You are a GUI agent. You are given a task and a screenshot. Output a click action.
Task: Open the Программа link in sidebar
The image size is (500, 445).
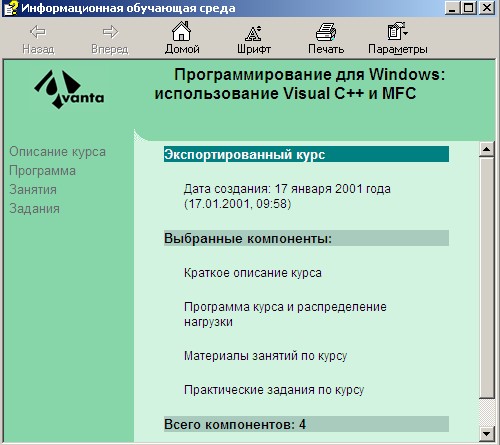pos(42,171)
